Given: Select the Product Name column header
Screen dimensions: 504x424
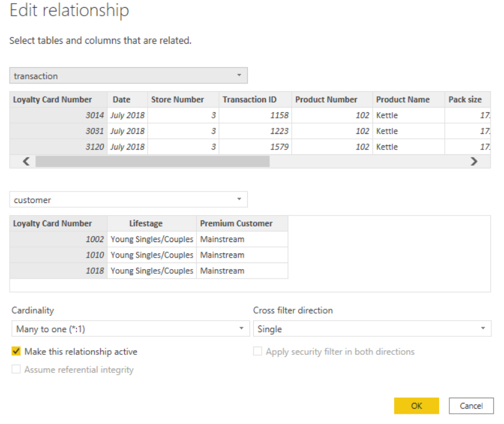Looking at the screenshot, I should click(x=403, y=100).
